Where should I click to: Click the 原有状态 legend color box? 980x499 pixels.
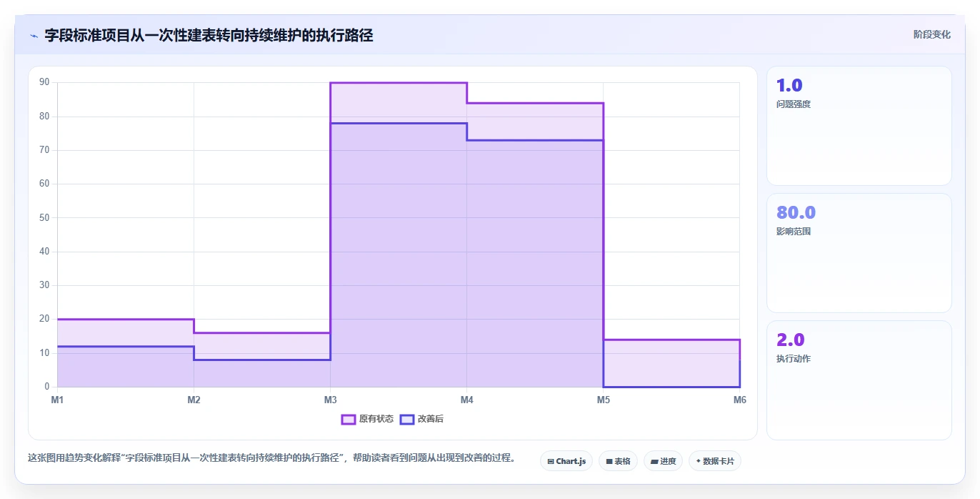[349, 419]
